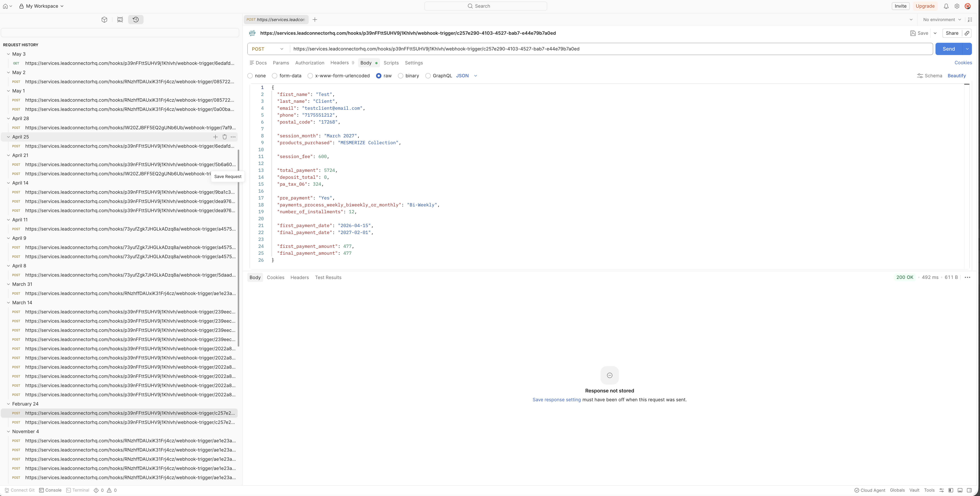Switch the sidebar to Environments
Image resolution: width=980 pixels, height=496 pixels.
click(x=120, y=20)
